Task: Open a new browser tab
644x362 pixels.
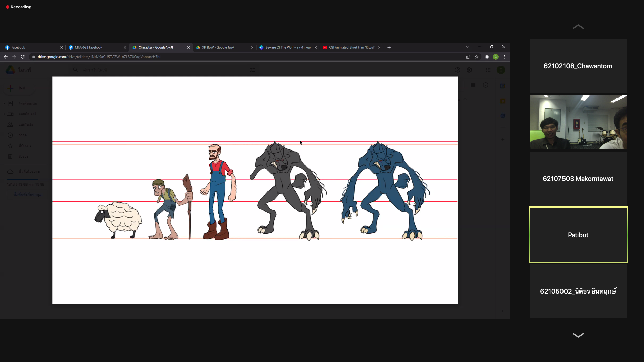Action: click(x=389, y=47)
